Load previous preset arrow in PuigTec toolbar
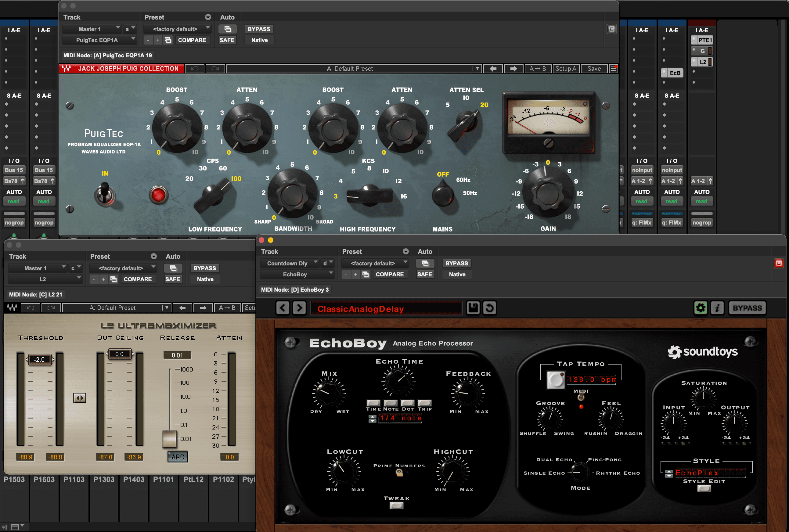 pyautogui.click(x=493, y=69)
